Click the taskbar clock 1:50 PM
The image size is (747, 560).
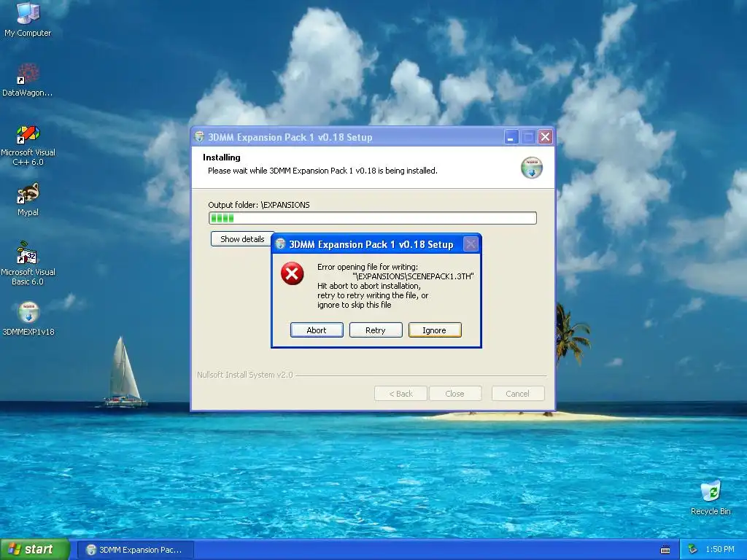pyautogui.click(x=720, y=549)
